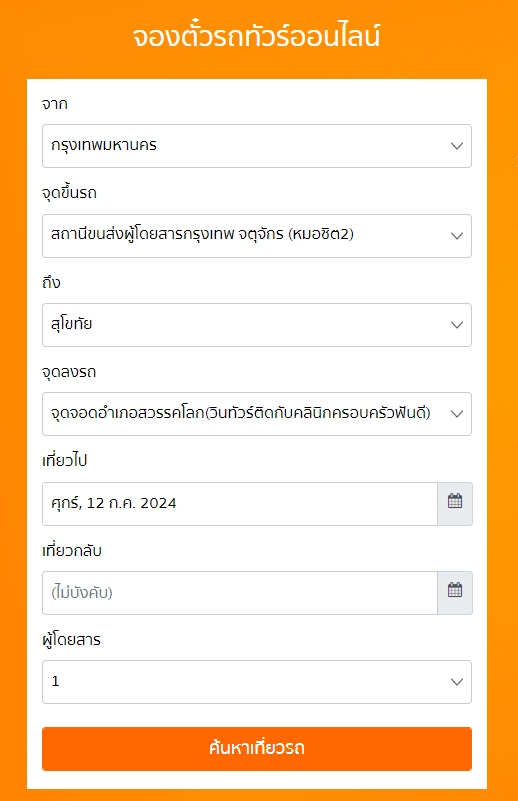This screenshot has width=518, height=801.
Task: Open the calendar icon for เที่ยวกลับ date
Action: coord(455,593)
